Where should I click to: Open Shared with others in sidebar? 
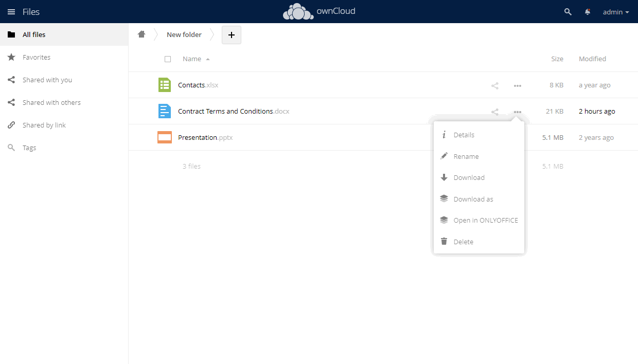coord(64,102)
